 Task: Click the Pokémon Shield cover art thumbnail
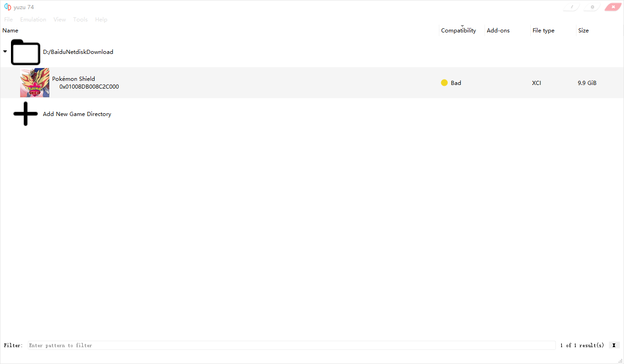click(35, 83)
